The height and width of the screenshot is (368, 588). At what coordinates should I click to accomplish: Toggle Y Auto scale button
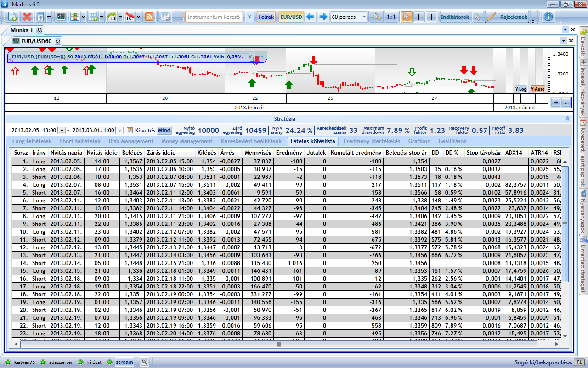point(537,89)
